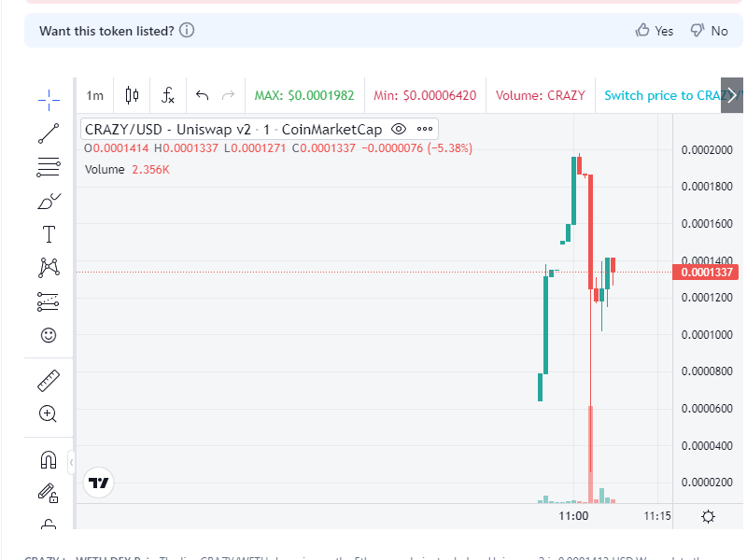
Task: Click the 11:00 time axis label
Action: tap(573, 516)
